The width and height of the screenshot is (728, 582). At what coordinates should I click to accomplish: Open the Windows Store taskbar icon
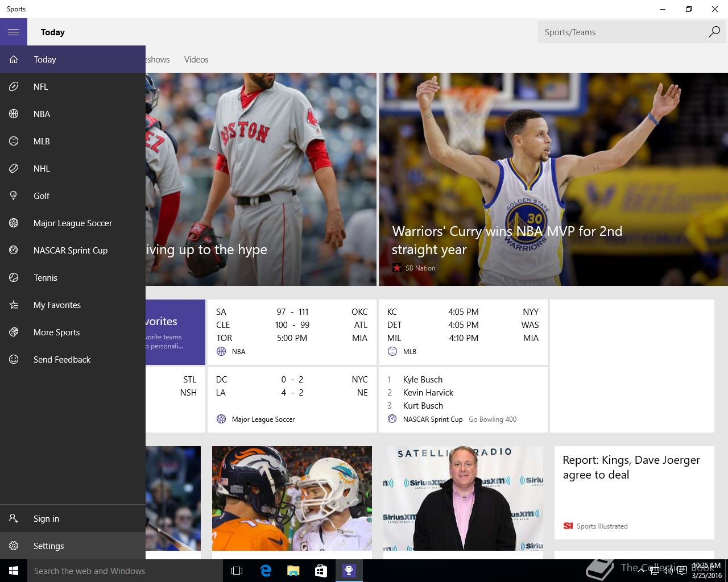click(321, 571)
